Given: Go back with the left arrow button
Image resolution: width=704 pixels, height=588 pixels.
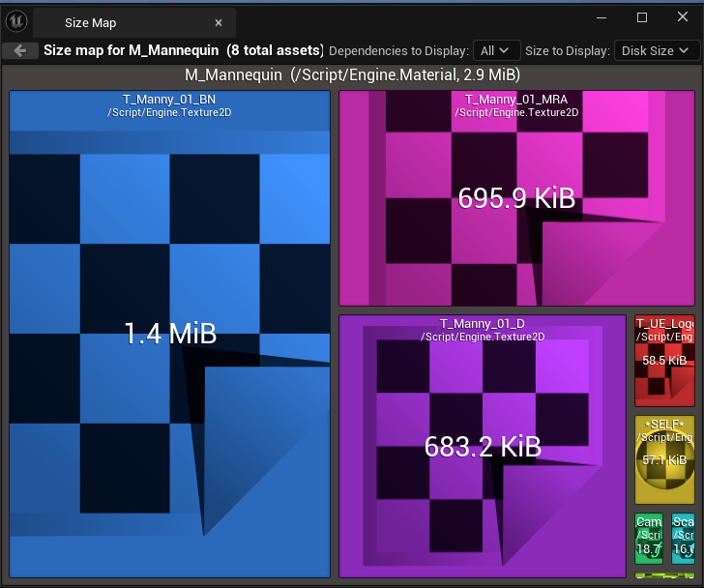Looking at the screenshot, I should click(19, 50).
